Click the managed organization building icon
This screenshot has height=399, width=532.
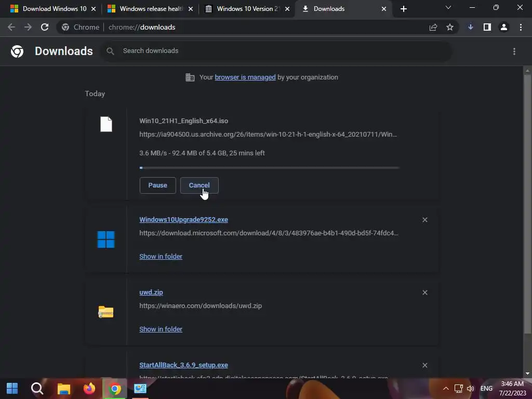pos(190,77)
